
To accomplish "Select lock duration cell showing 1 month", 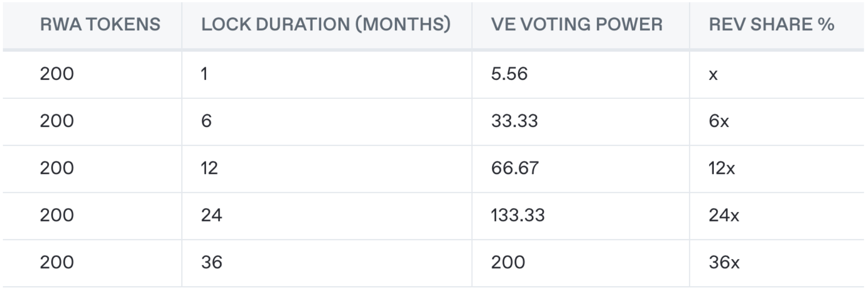I will point(204,74).
